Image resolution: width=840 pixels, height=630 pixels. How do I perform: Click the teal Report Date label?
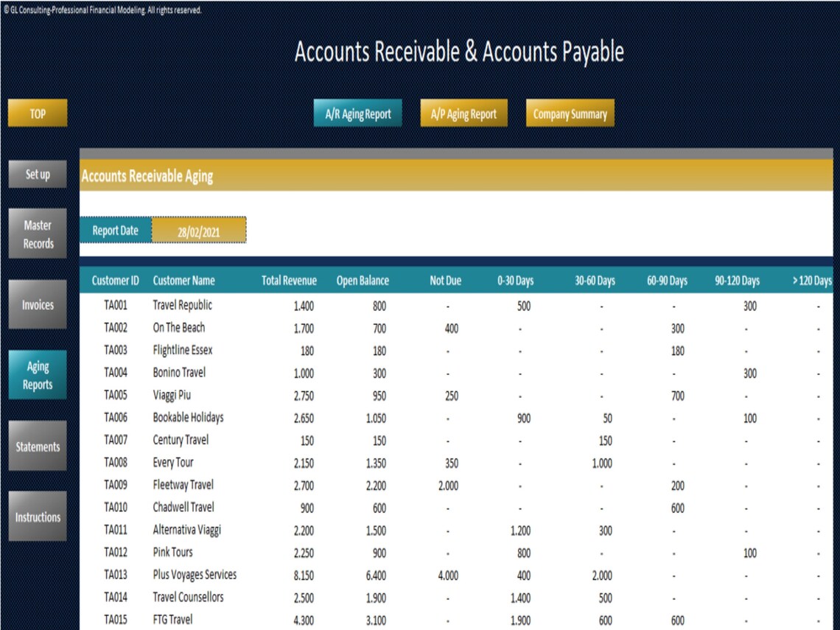115,230
